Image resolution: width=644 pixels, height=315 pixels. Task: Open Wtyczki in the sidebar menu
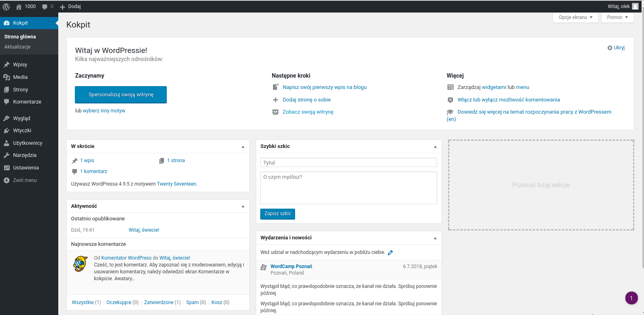coord(22,131)
